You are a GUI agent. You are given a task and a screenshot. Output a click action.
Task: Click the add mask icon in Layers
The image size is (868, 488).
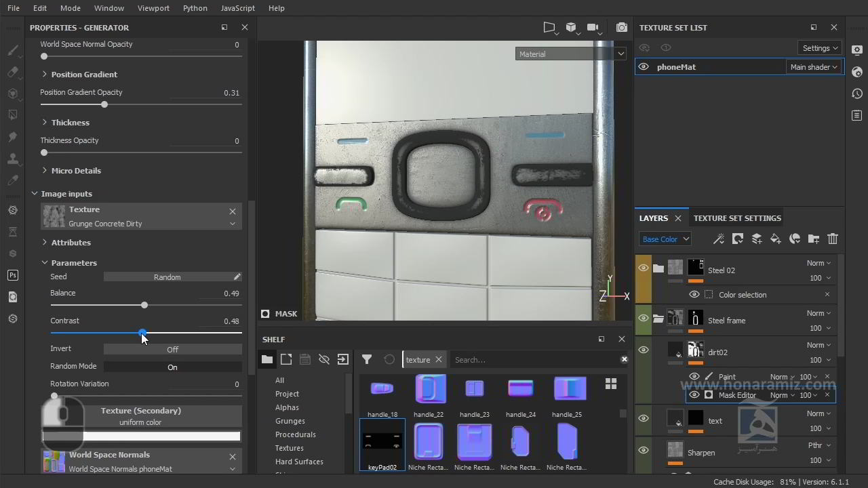[x=738, y=239]
